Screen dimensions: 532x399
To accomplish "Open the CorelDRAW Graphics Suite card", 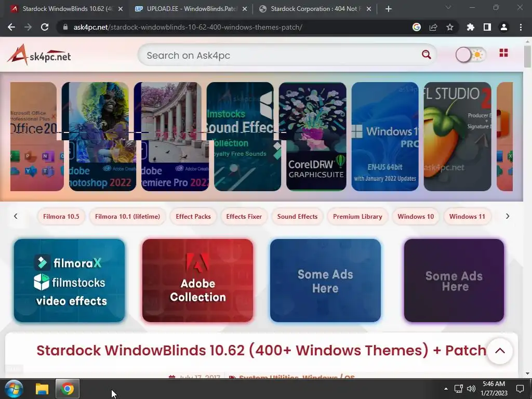I will [x=313, y=137].
